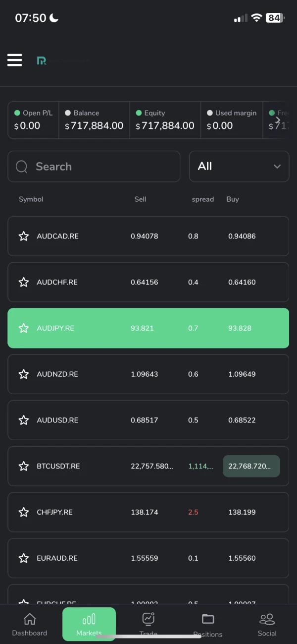
Task: Tap the app logo in the header
Action: pyautogui.click(x=42, y=60)
